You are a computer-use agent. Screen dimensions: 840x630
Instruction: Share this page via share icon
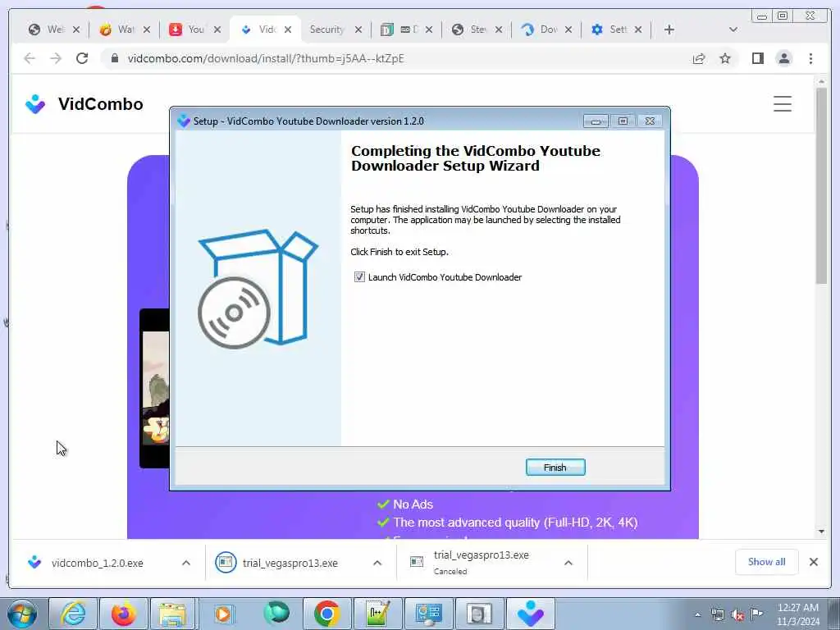[699, 58]
